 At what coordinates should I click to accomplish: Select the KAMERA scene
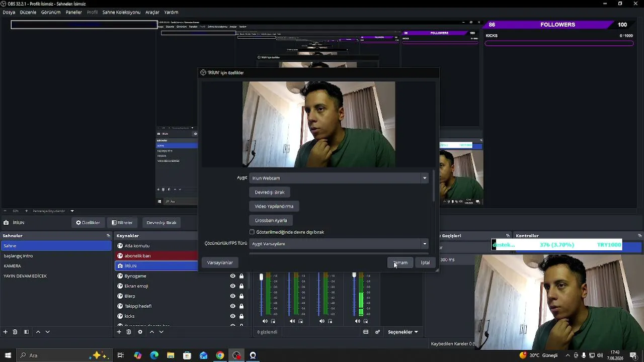pos(56,266)
